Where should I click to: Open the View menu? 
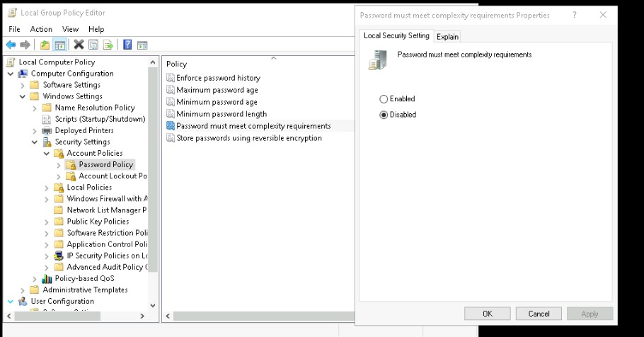point(70,29)
